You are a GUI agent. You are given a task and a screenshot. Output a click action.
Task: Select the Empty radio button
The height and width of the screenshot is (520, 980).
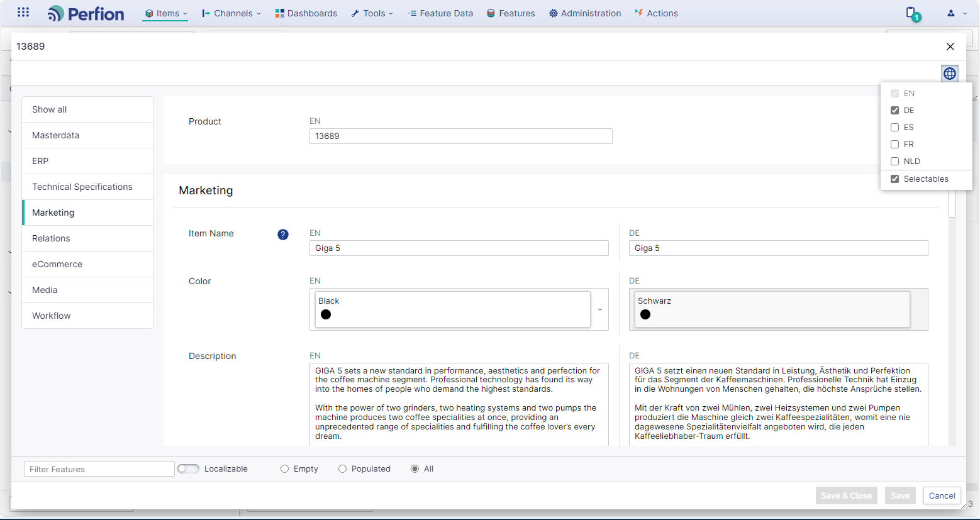284,468
